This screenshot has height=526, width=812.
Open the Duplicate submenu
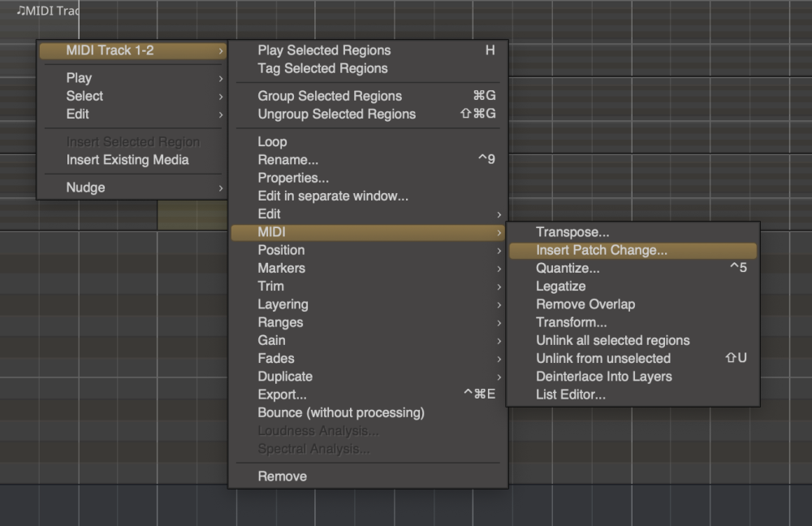tap(368, 377)
